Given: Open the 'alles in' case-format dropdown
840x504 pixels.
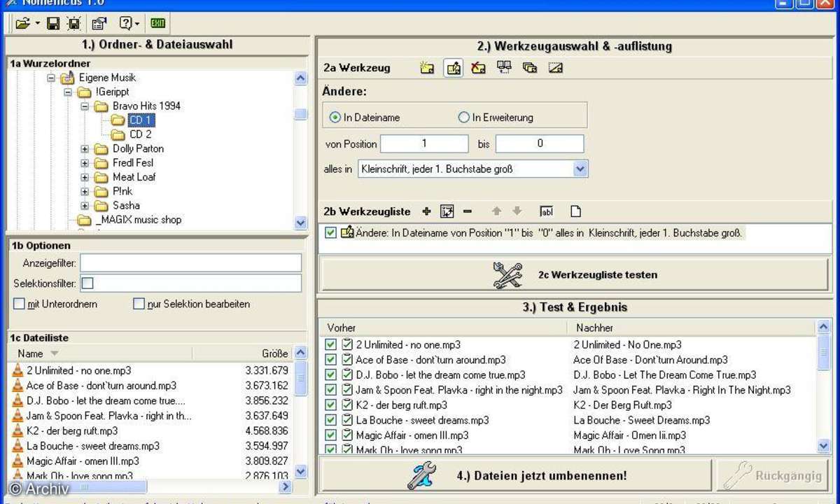Looking at the screenshot, I should (580, 169).
